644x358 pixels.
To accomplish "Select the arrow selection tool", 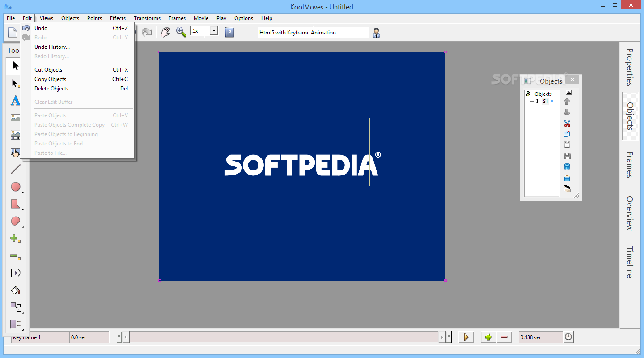I will 16,66.
